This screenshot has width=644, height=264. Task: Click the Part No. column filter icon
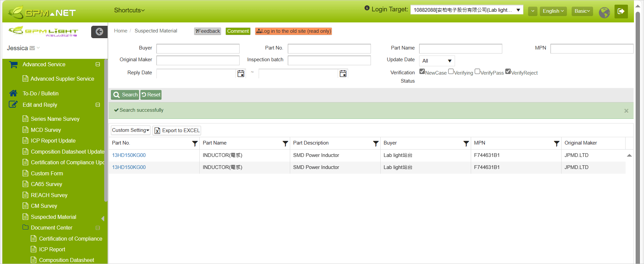[195, 144]
